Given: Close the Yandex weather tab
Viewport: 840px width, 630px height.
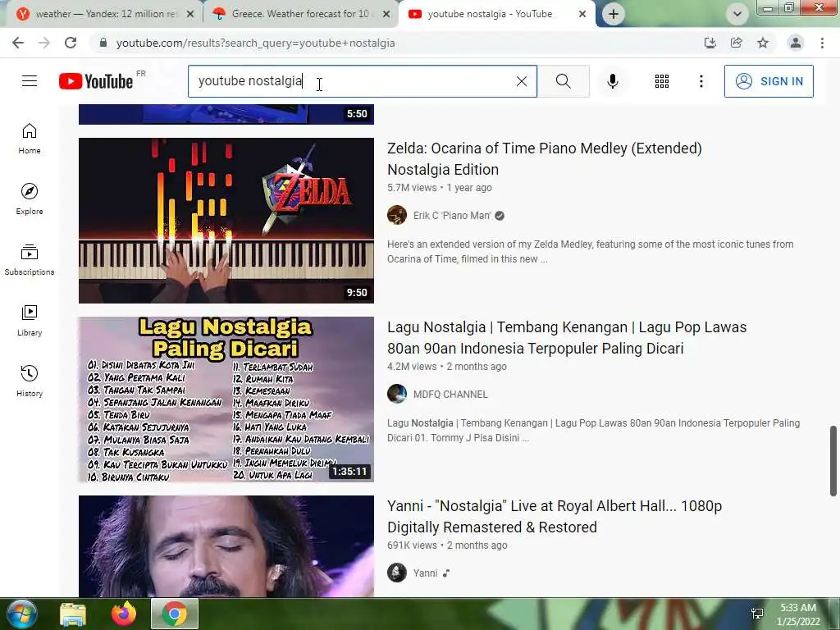Looking at the screenshot, I should tap(190, 14).
